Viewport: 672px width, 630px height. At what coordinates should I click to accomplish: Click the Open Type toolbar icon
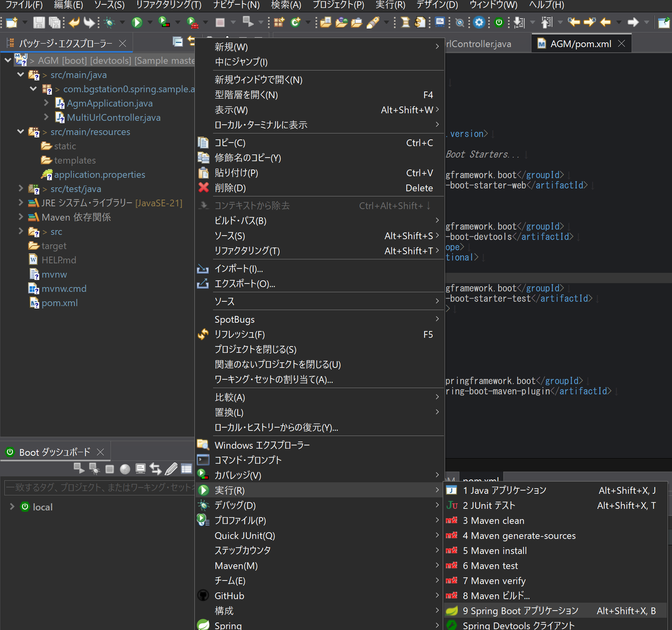pos(342,22)
